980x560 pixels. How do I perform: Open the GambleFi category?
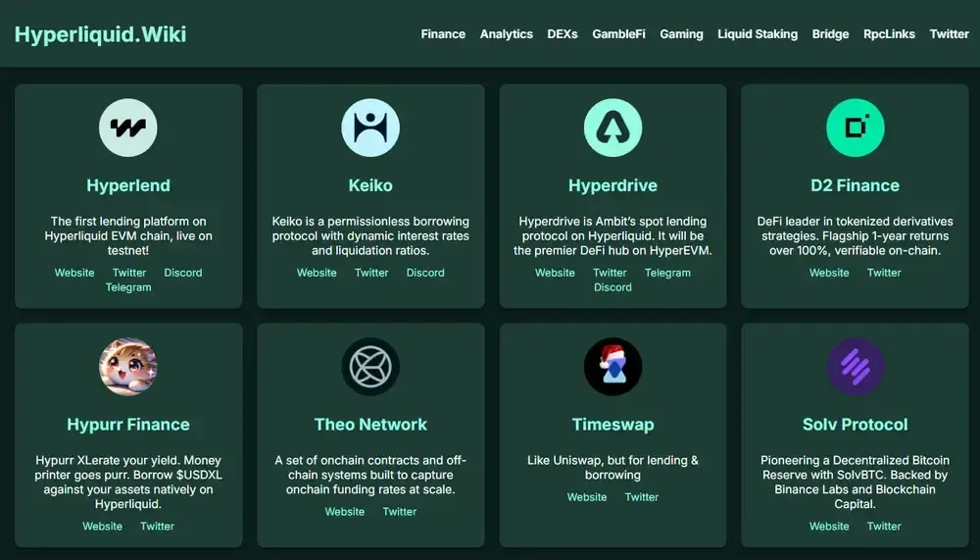[x=618, y=34]
